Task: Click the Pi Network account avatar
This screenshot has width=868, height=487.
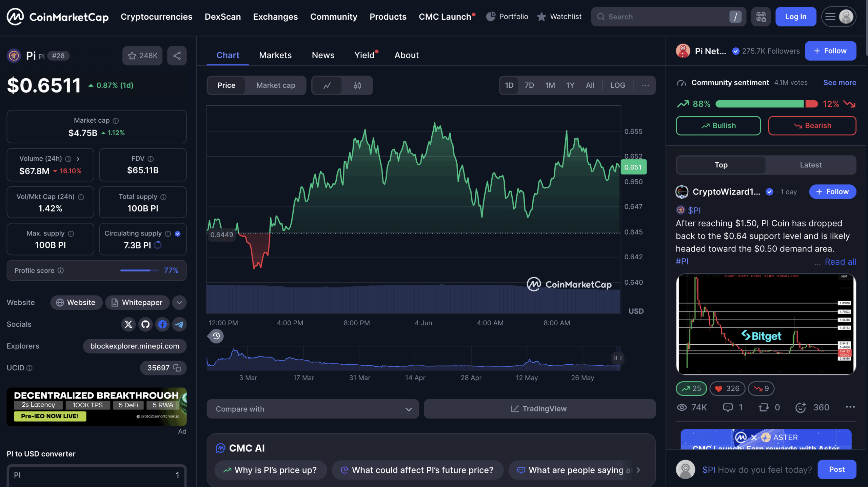Action: tap(683, 51)
